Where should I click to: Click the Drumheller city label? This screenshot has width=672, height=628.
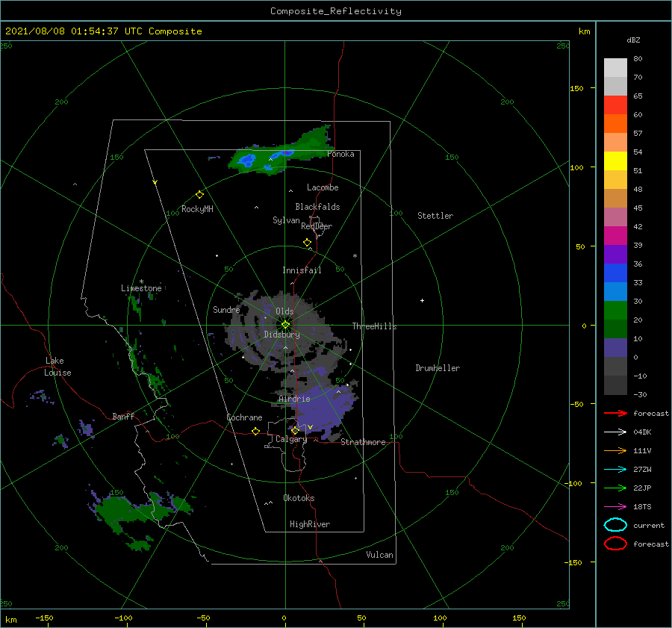[438, 368]
